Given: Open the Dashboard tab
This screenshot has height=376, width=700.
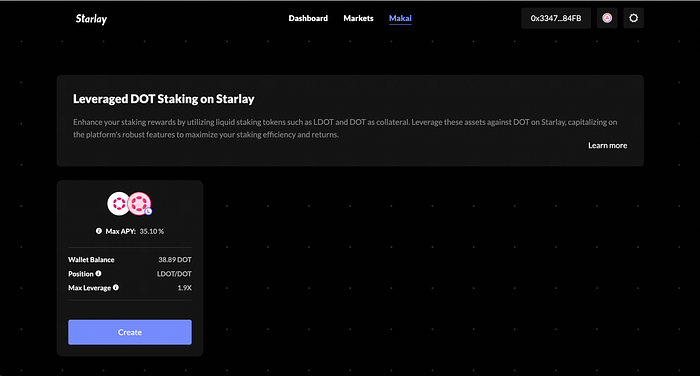Looking at the screenshot, I should click(x=308, y=18).
